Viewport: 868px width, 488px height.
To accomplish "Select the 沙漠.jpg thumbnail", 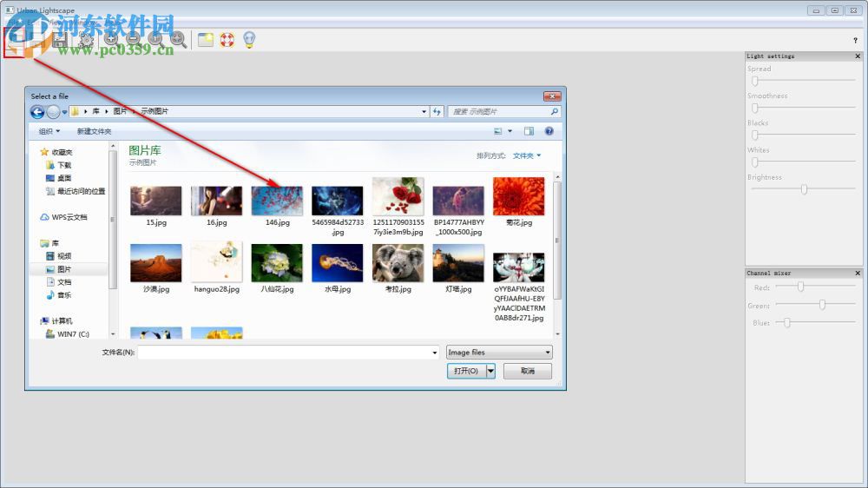I will pyautogui.click(x=156, y=263).
